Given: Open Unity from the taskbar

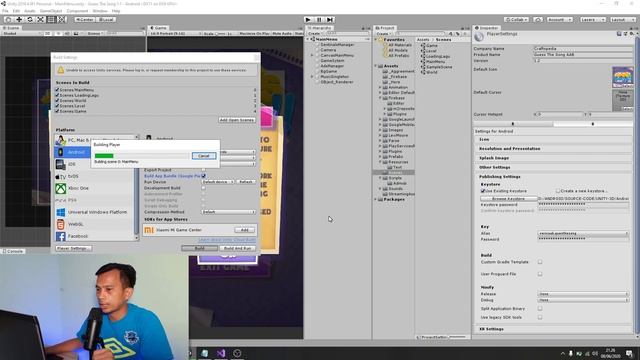Looking at the screenshot, I should 237,353.
